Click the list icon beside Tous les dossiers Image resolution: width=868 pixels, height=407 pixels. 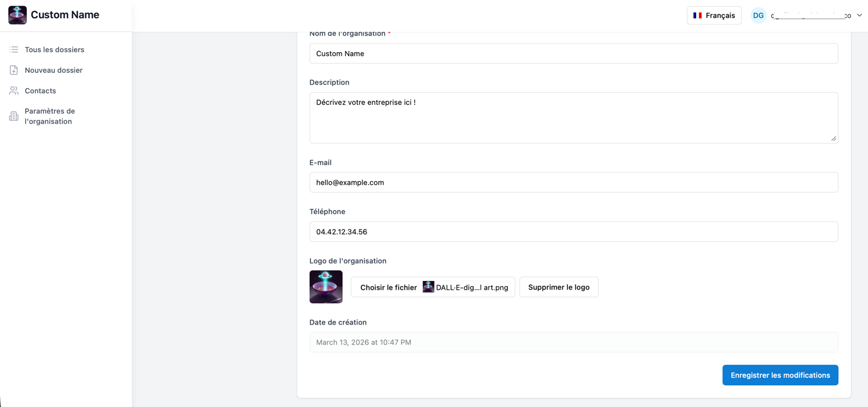pyautogui.click(x=14, y=50)
